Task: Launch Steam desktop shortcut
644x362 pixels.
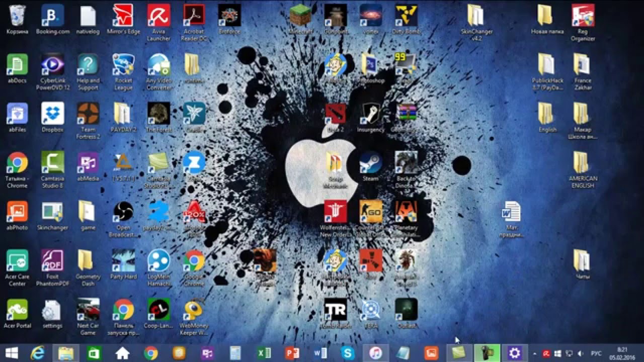Action: point(371,162)
